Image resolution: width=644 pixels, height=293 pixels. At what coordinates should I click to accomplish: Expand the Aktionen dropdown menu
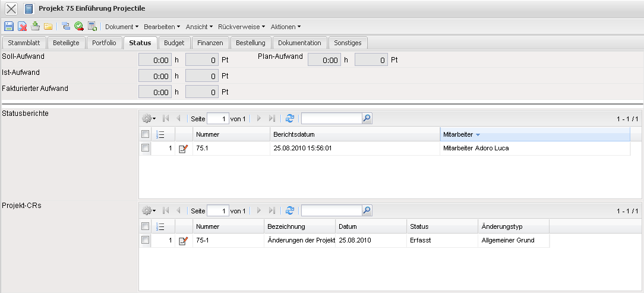coord(285,27)
